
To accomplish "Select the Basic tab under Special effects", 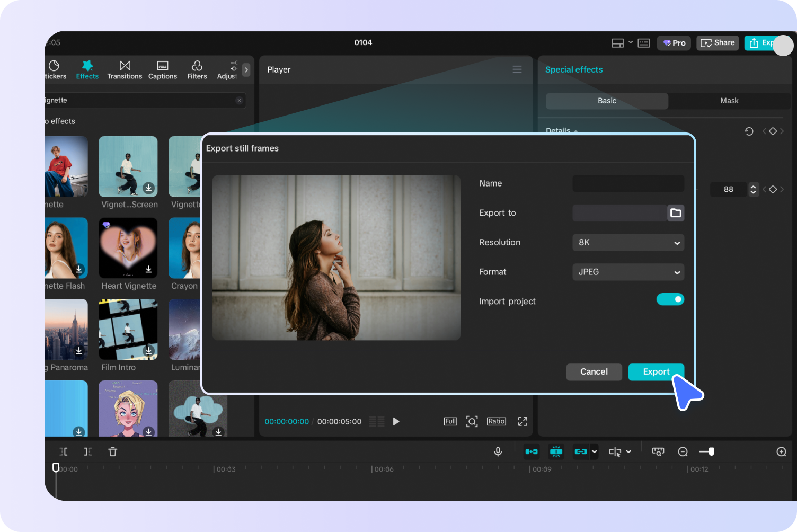I will (x=607, y=101).
